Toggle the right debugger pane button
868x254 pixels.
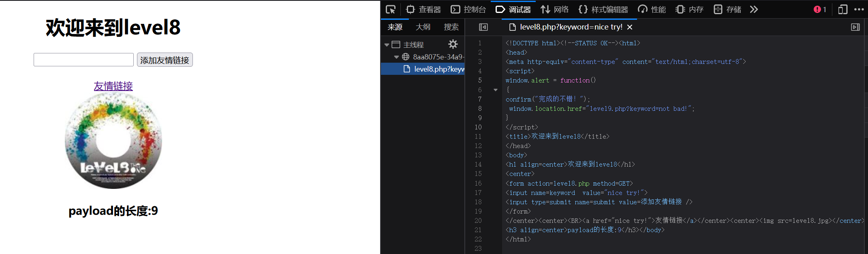point(855,27)
